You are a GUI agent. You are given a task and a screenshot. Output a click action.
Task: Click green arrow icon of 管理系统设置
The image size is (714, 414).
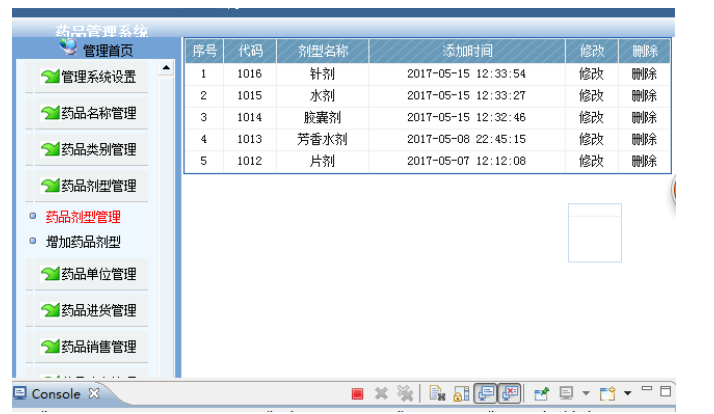coord(50,77)
